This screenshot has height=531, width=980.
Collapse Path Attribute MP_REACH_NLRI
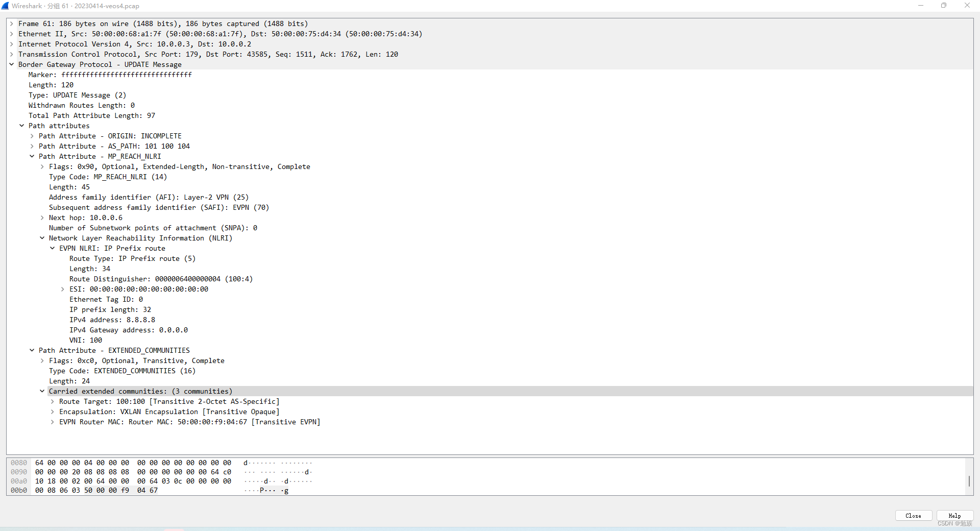tap(32, 156)
